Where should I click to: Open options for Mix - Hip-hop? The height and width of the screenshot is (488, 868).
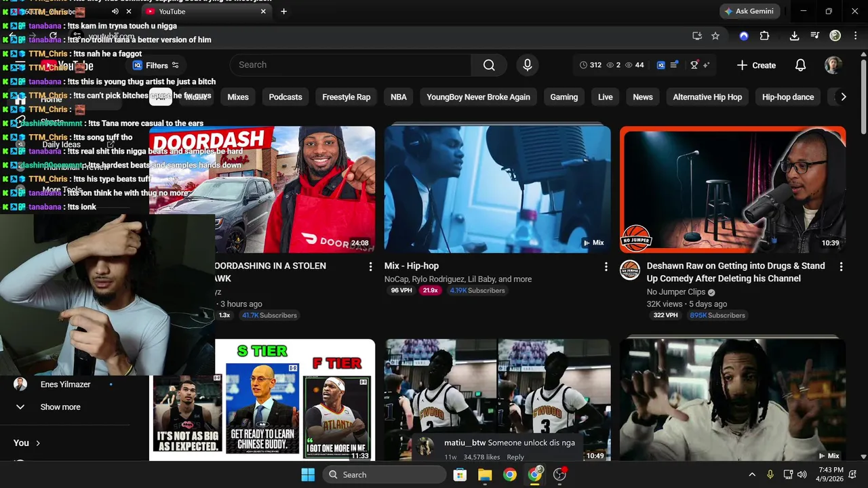(x=606, y=267)
